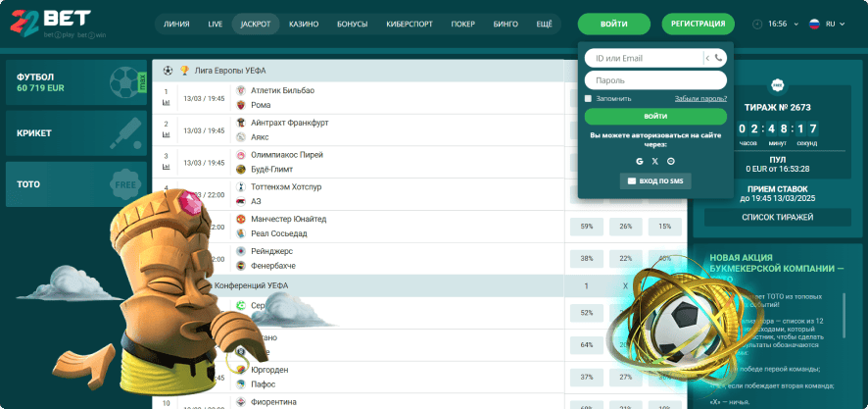
Task: Open the ЛИНИЯ menu item
Action: click(x=176, y=25)
